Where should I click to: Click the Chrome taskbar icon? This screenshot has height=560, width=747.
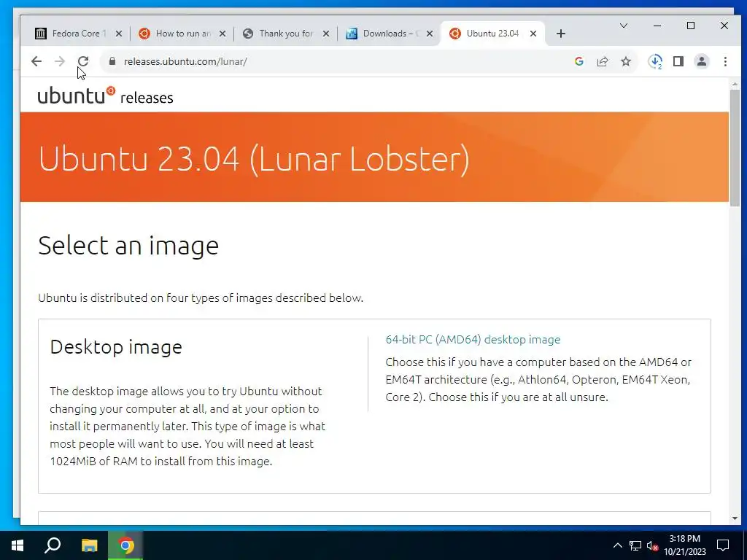pyautogui.click(x=125, y=545)
